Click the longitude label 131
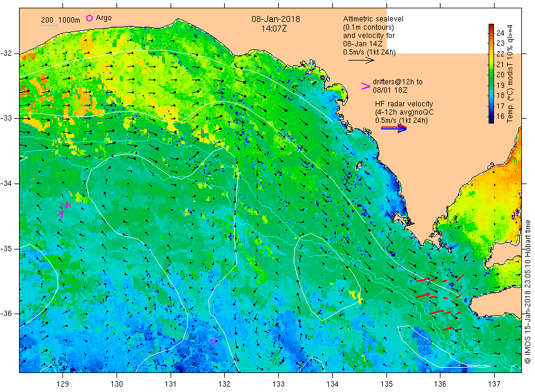Viewport: 535px width, 392px height. [x=171, y=384]
